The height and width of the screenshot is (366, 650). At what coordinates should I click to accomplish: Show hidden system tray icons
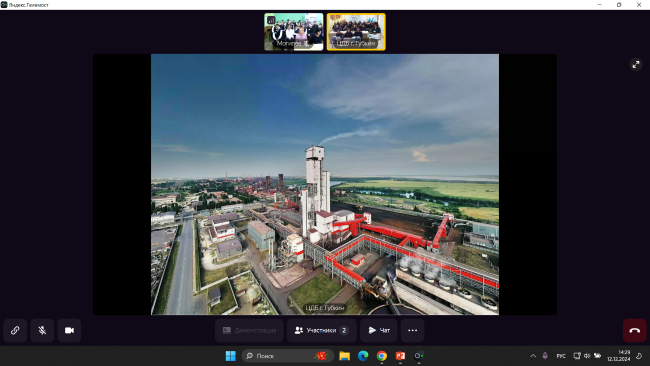[533, 356]
